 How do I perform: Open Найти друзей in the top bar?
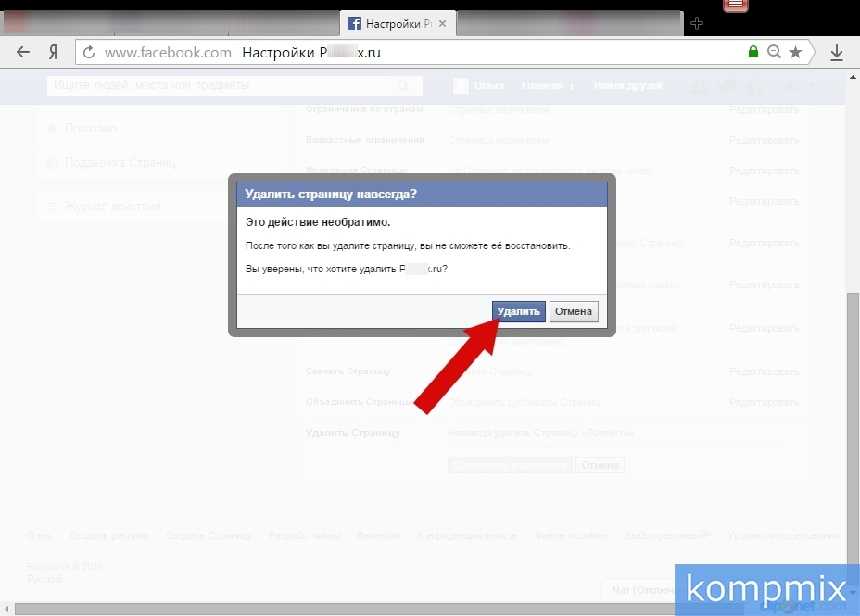(627, 86)
